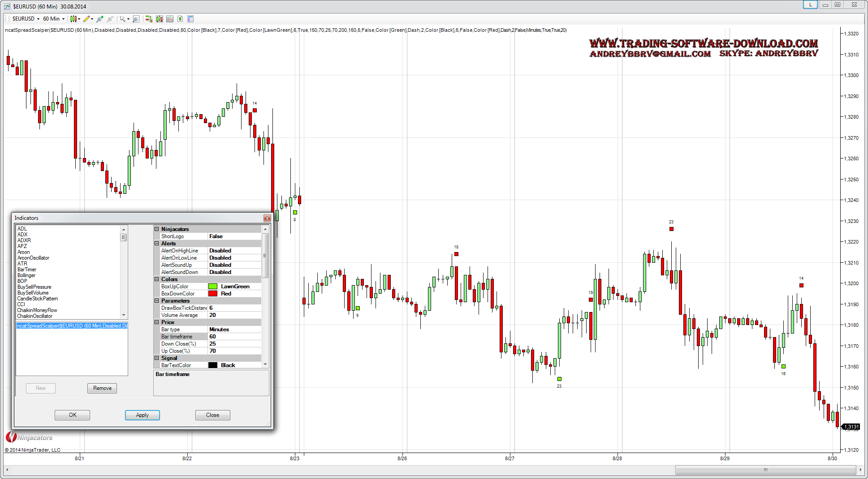The height and width of the screenshot is (479, 868).
Task: Open the chart style candlestick icon
Action: (73, 19)
